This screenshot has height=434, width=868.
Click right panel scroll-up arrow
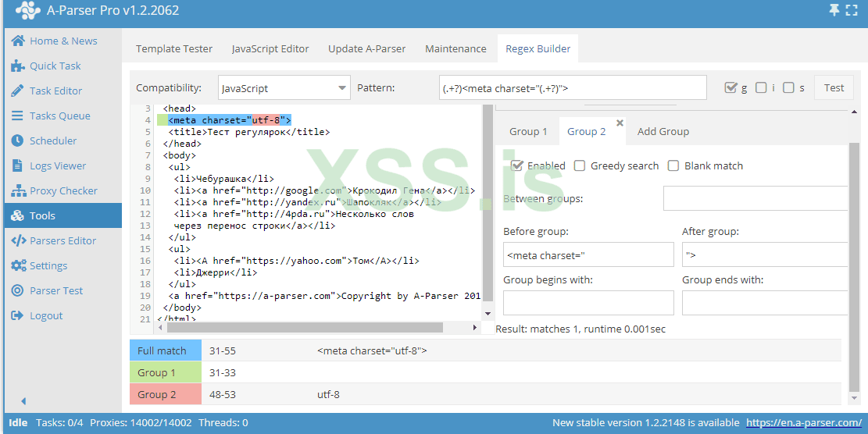(x=854, y=112)
